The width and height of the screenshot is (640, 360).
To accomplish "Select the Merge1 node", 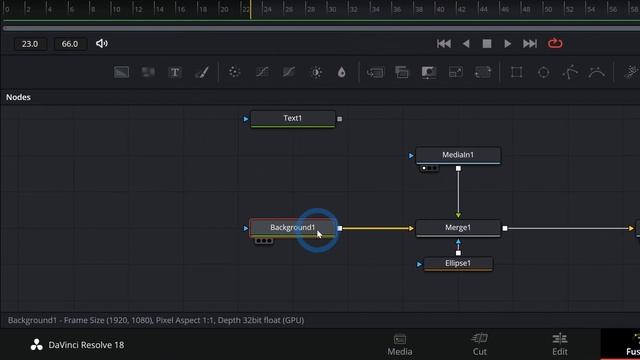I will pos(458,228).
